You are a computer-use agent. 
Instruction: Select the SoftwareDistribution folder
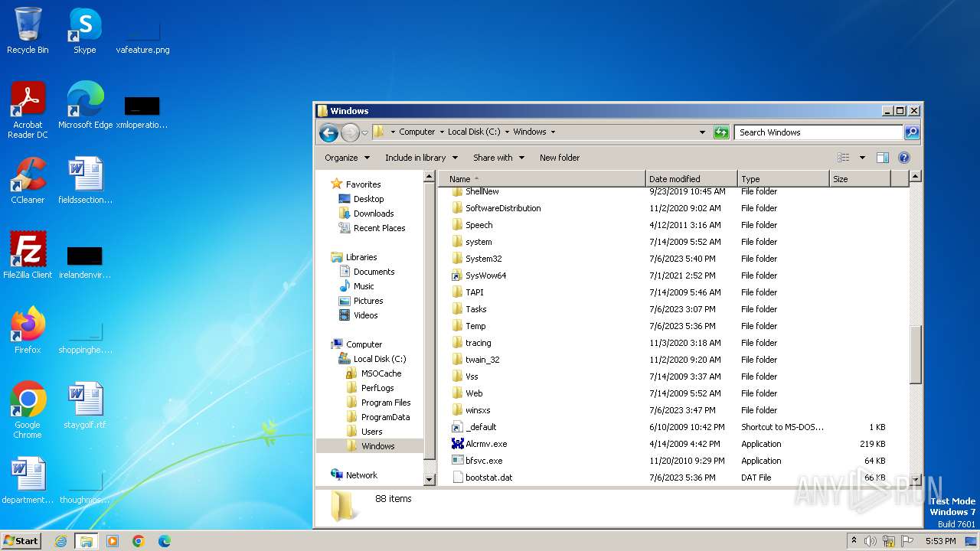pos(496,208)
